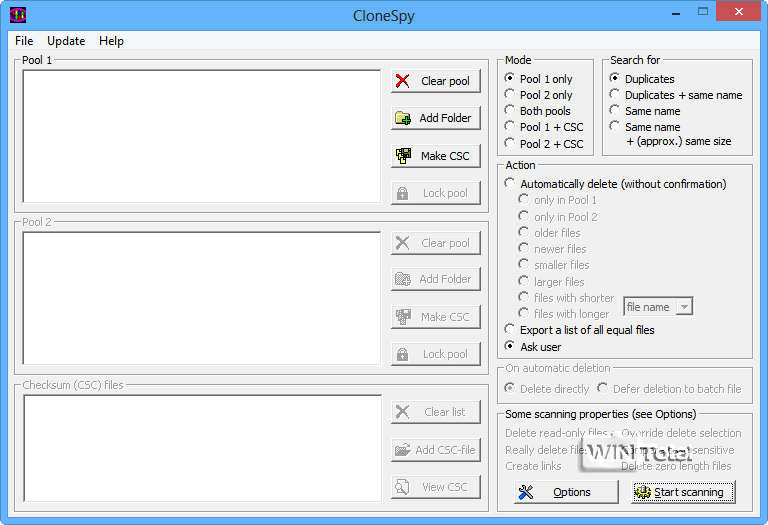768x525 pixels.
Task: Click the tools icon on Options button
Action: (526, 492)
